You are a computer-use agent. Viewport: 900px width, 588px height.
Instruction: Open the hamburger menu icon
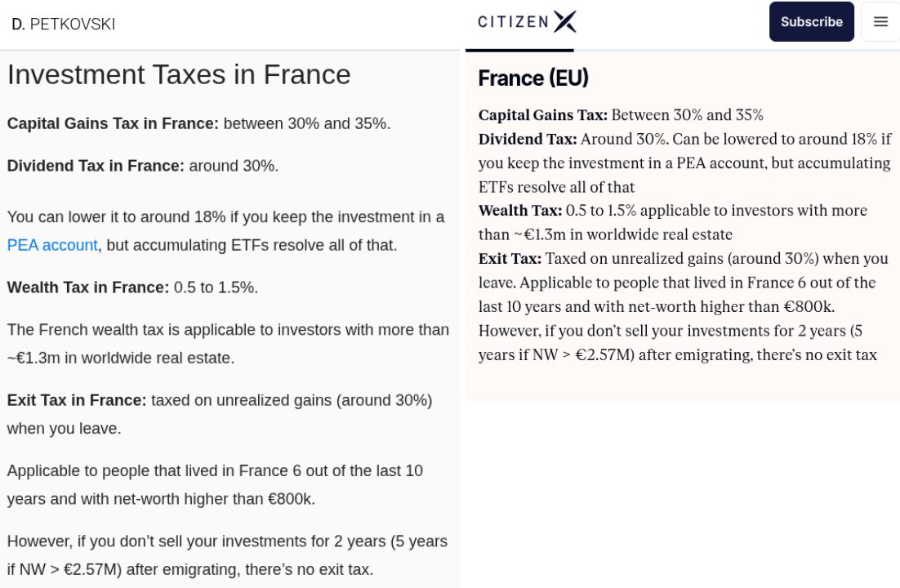coord(880,22)
